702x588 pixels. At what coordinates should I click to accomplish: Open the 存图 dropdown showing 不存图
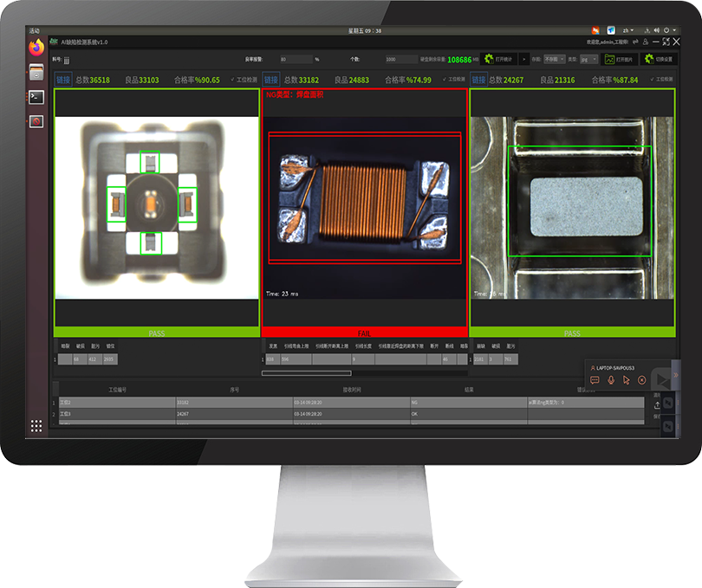[555, 59]
